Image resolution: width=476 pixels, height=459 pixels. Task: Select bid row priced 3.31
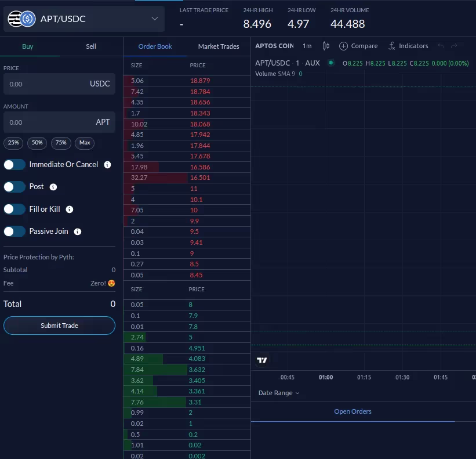coord(187,402)
